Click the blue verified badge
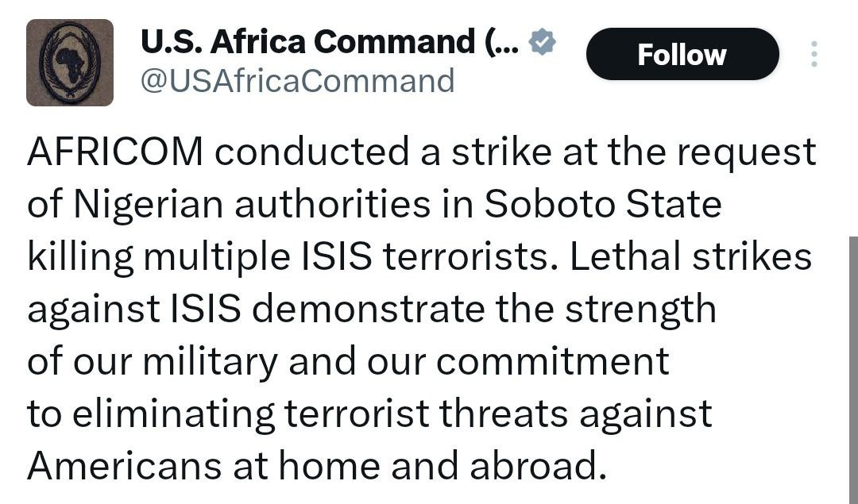858x504 pixels. [x=543, y=43]
